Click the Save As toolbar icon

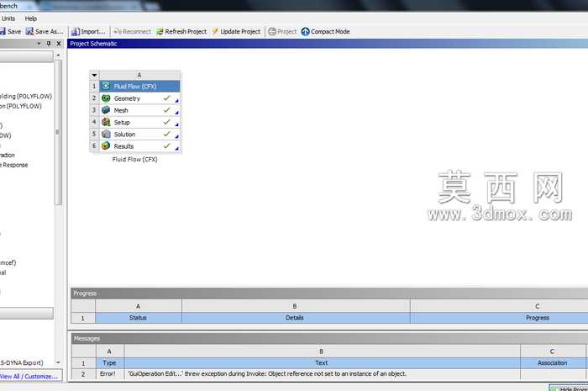pos(29,31)
